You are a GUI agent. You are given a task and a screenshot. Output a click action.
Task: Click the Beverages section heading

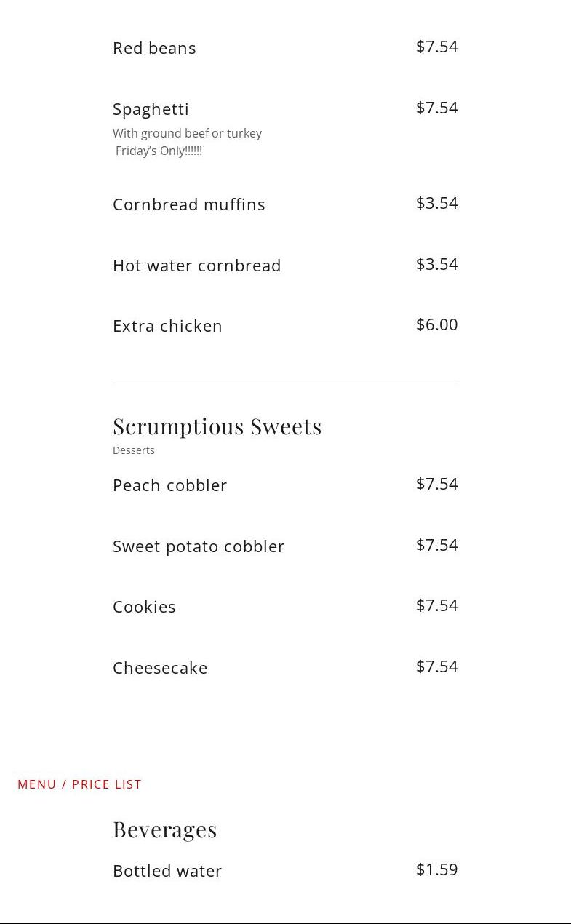click(x=164, y=829)
